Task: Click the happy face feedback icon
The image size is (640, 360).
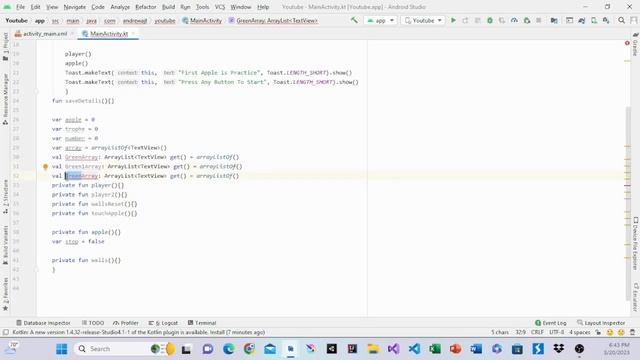Action: [610, 332]
